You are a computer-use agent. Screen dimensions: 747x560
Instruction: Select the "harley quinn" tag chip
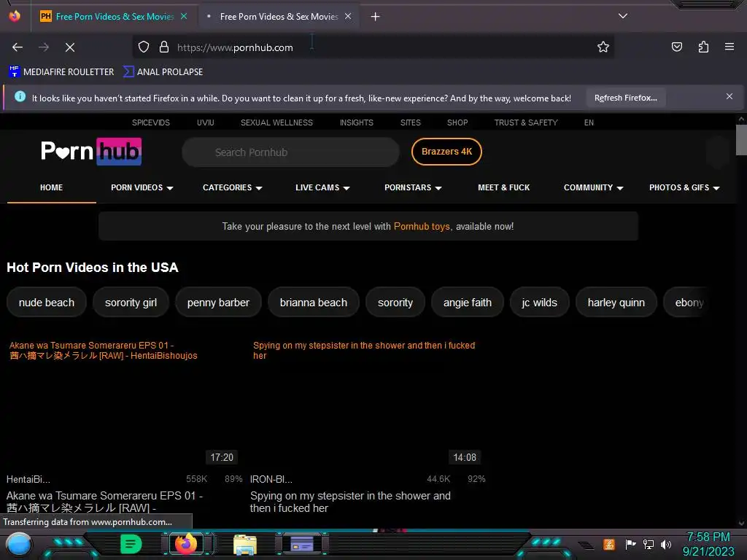616,303
